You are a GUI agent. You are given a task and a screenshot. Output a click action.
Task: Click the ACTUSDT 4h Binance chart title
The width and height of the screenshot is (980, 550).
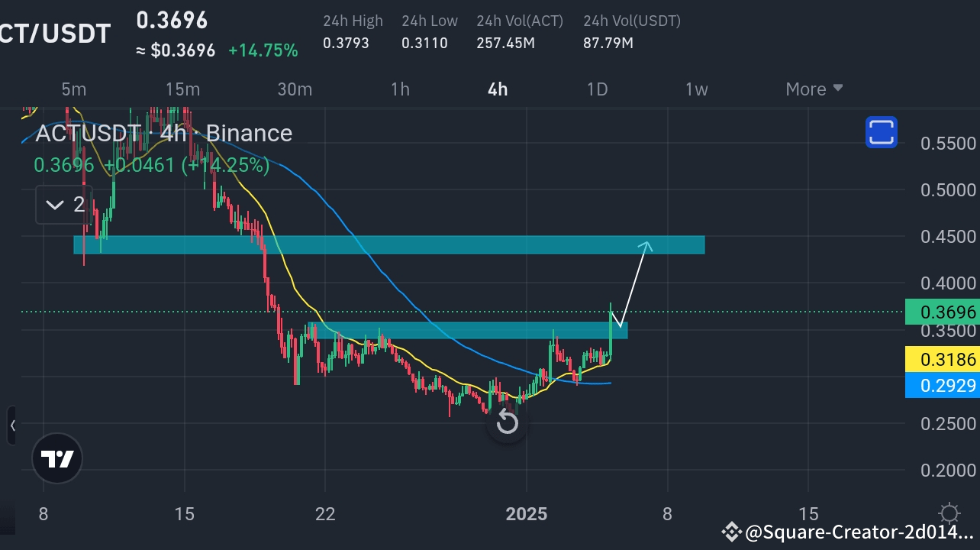pyautogui.click(x=163, y=133)
